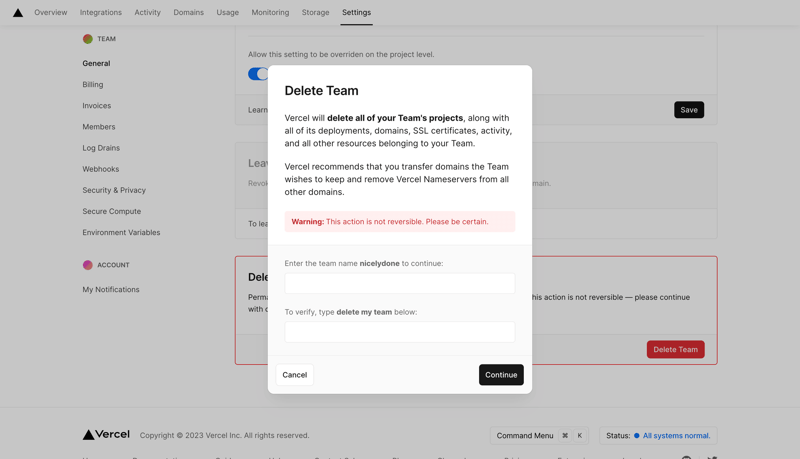Click the Vercel footer logo
800x459 pixels.
tap(106, 435)
